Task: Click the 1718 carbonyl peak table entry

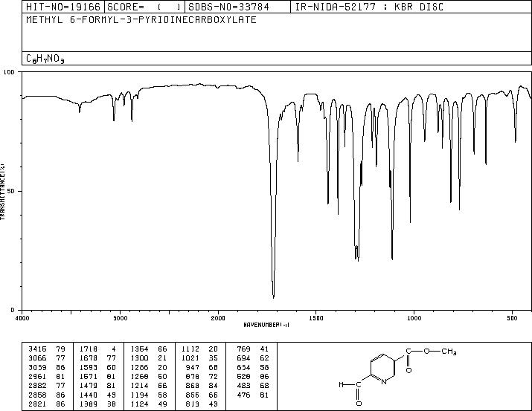Action: [89, 349]
